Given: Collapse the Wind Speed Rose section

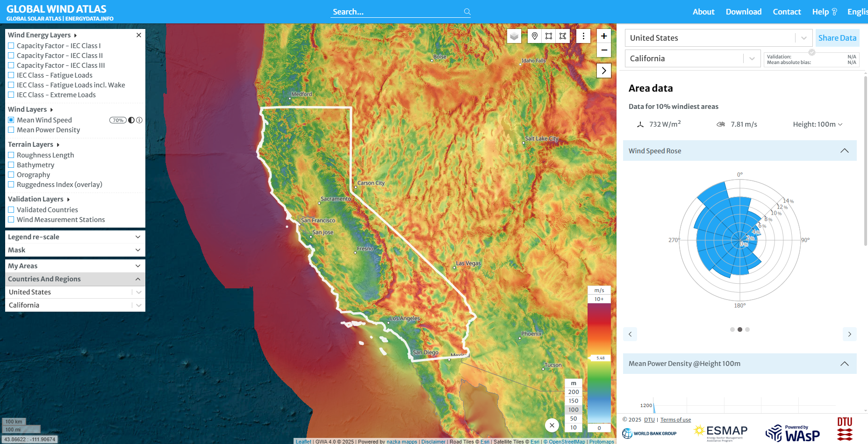Looking at the screenshot, I should tap(740, 150).
